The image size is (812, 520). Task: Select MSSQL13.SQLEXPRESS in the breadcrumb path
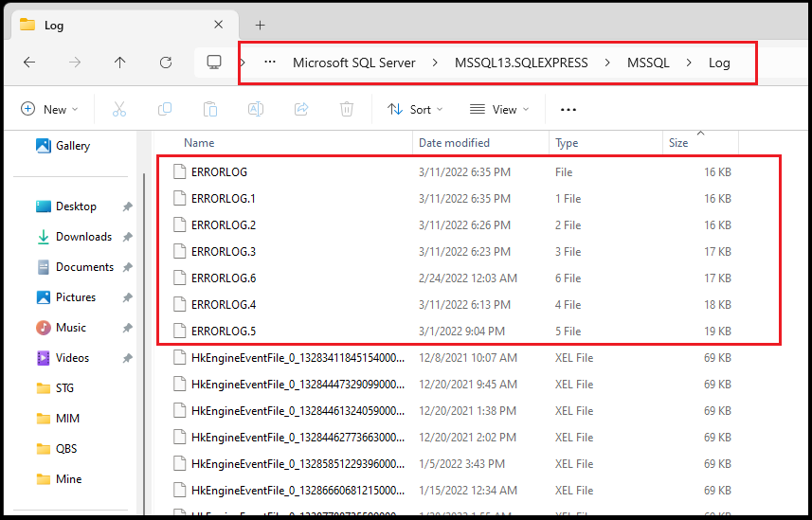tap(522, 63)
